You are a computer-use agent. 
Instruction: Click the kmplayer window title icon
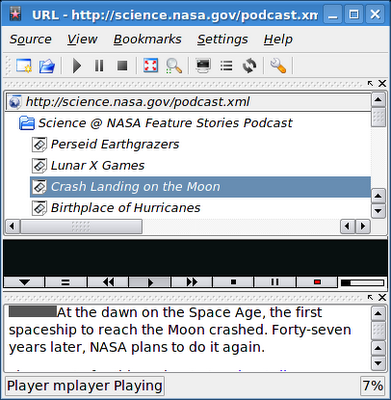pyautogui.click(x=15, y=14)
